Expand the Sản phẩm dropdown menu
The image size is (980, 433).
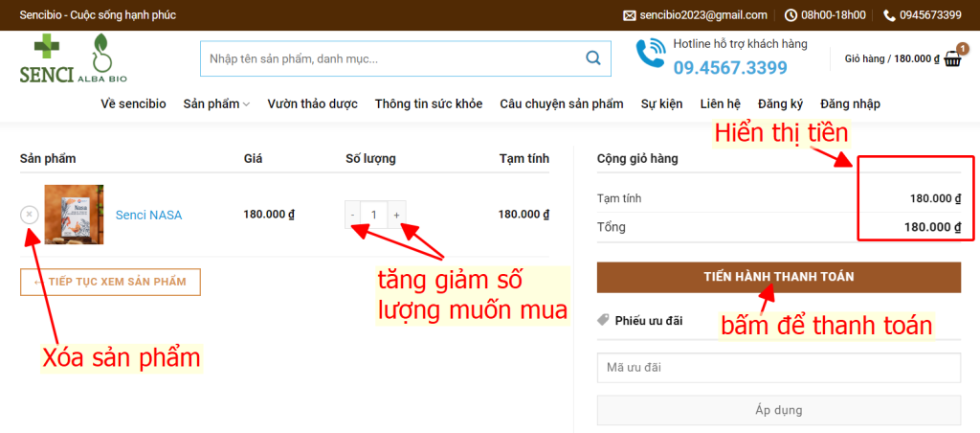[x=216, y=103]
